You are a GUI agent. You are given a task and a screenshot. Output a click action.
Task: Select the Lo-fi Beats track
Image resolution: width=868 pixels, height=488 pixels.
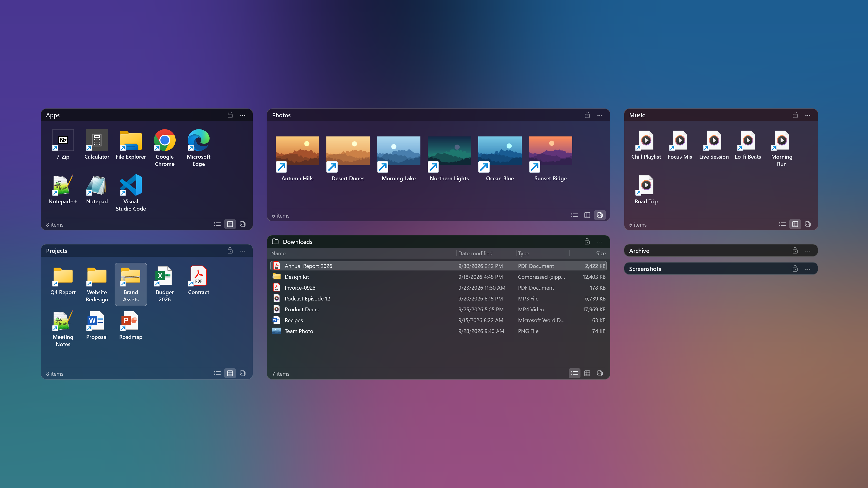tap(748, 145)
